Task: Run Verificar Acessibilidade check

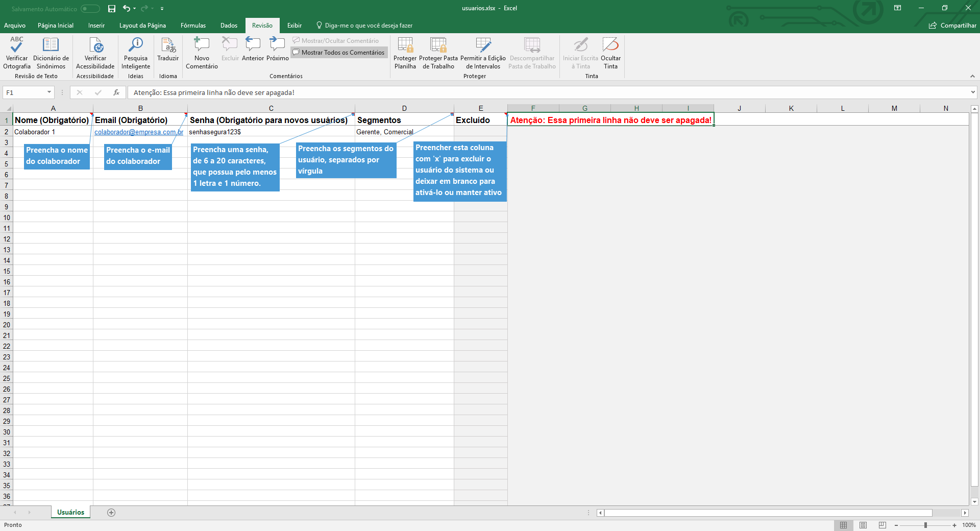Action: click(95, 45)
